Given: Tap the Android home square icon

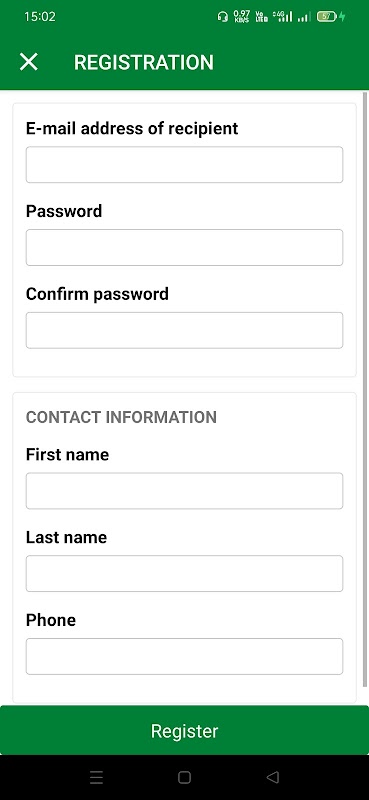Looking at the screenshot, I should click(184, 777).
